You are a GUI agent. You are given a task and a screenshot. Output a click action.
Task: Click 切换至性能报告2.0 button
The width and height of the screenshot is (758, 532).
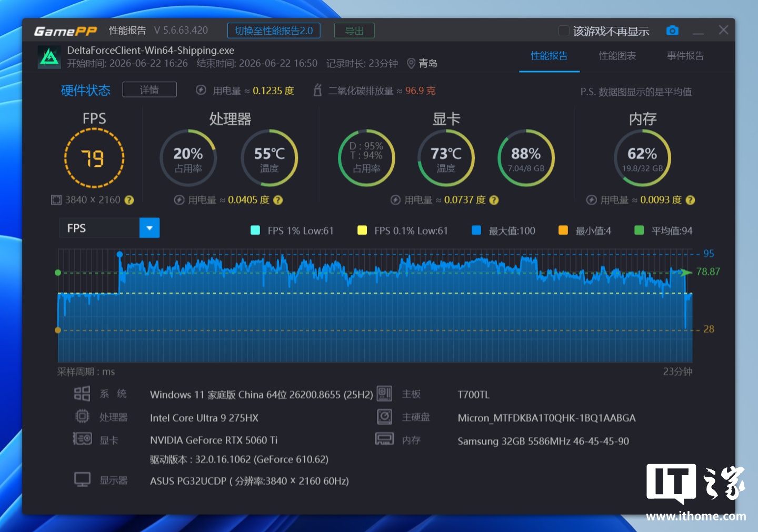[274, 31]
